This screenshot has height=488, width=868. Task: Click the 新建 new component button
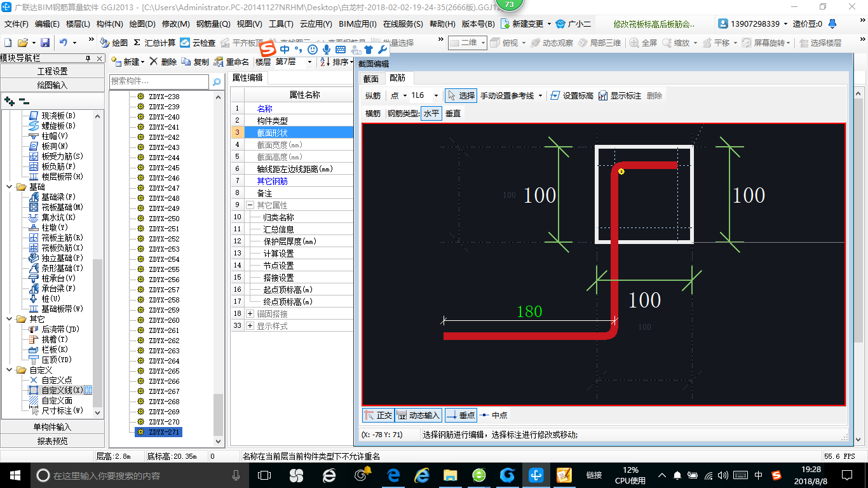128,62
